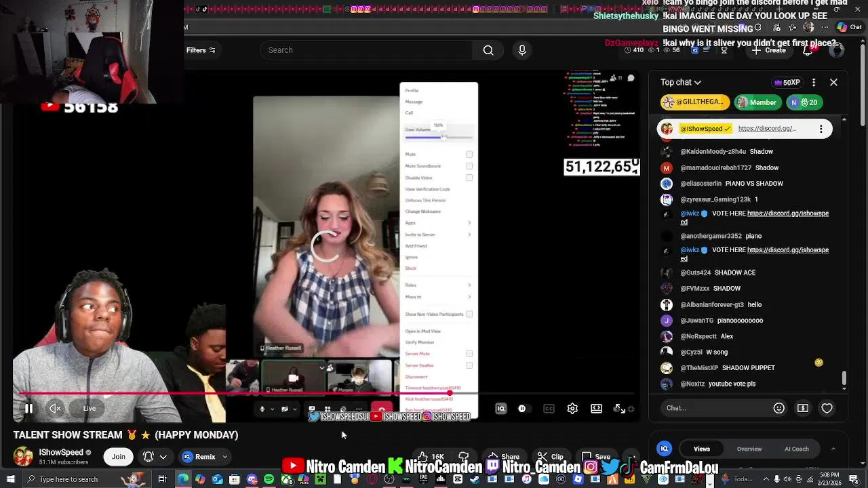Screen dimensions: 868x488
Task: Check the Mute box in Discord menu
Action: pos(469,155)
